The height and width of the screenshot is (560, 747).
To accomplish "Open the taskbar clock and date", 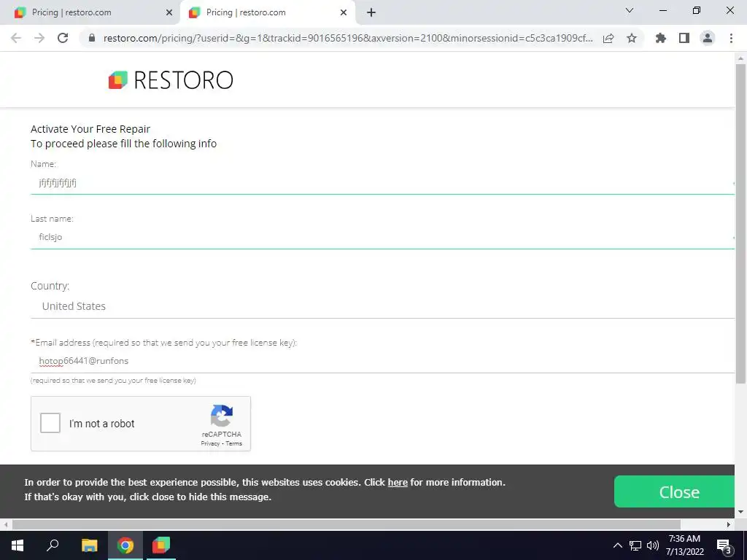I will 684,545.
